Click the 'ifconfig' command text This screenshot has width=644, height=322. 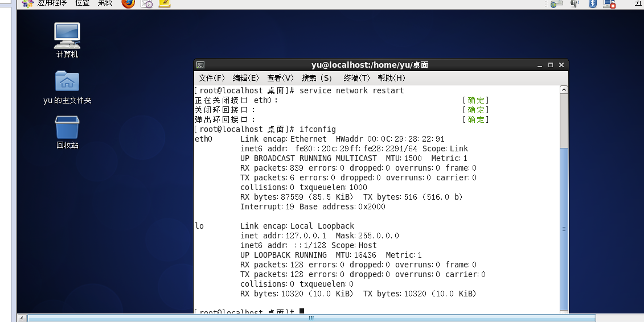tap(318, 130)
